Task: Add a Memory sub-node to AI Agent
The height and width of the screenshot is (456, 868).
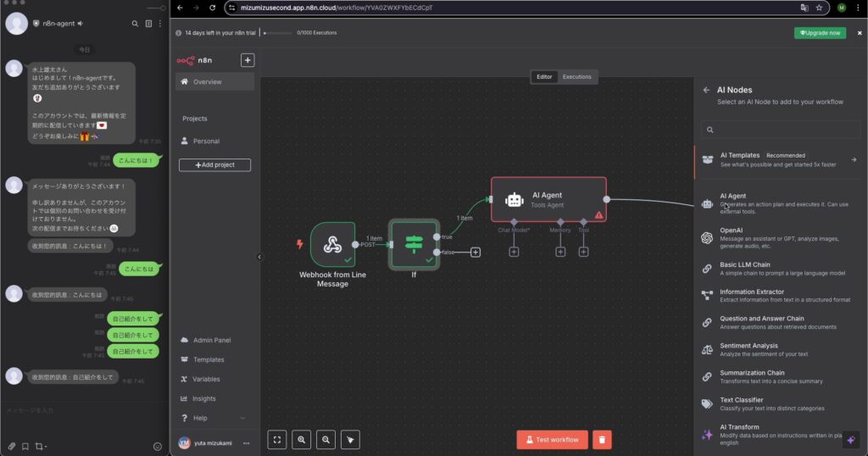Action: click(560, 252)
